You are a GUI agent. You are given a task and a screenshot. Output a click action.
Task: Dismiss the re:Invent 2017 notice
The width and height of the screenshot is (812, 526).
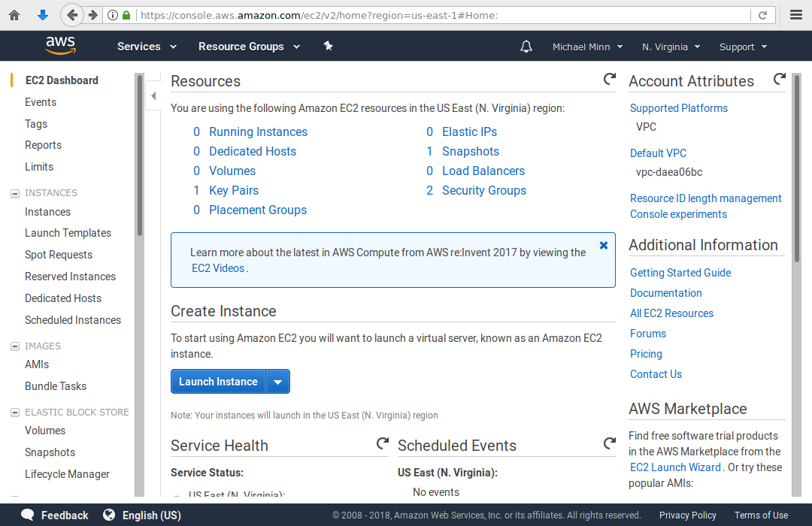click(603, 245)
